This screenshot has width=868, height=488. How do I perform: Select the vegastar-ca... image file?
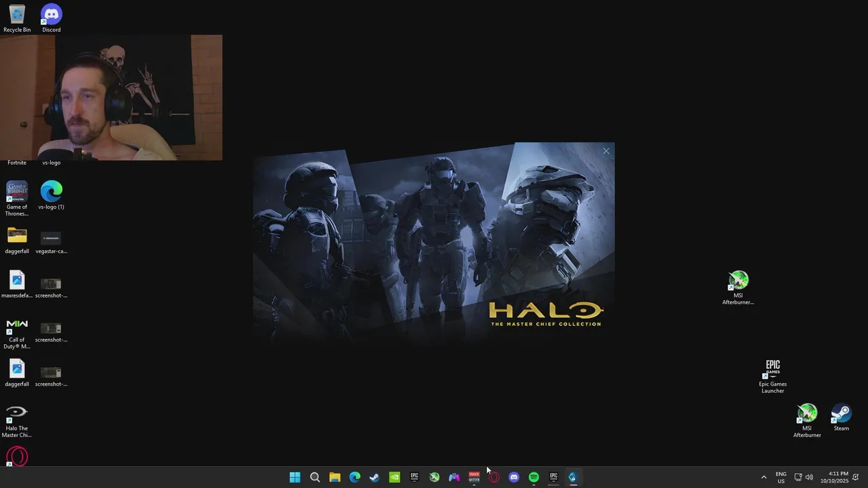tap(52, 241)
